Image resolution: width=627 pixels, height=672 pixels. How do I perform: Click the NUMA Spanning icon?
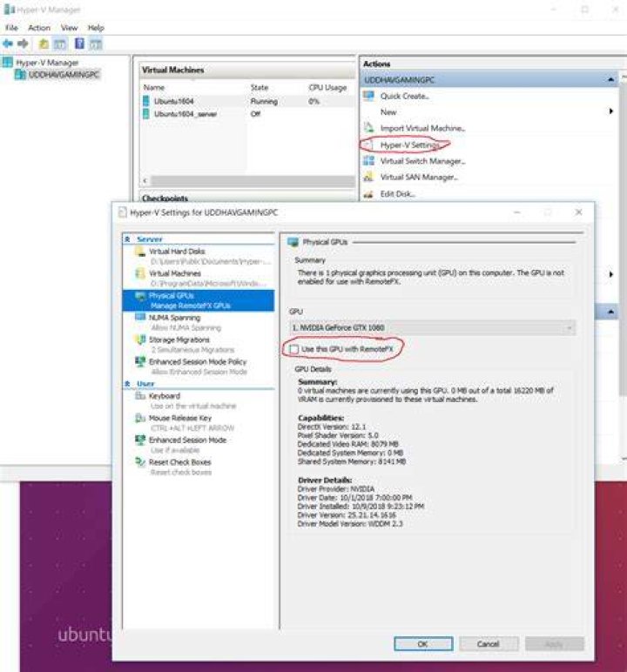pyautogui.click(x=140, y=318)
